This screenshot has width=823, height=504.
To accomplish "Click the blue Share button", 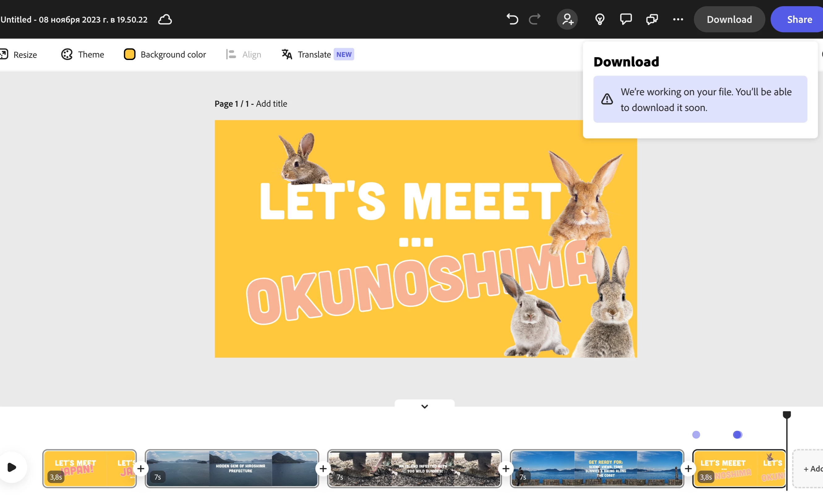I will [799, 19].
